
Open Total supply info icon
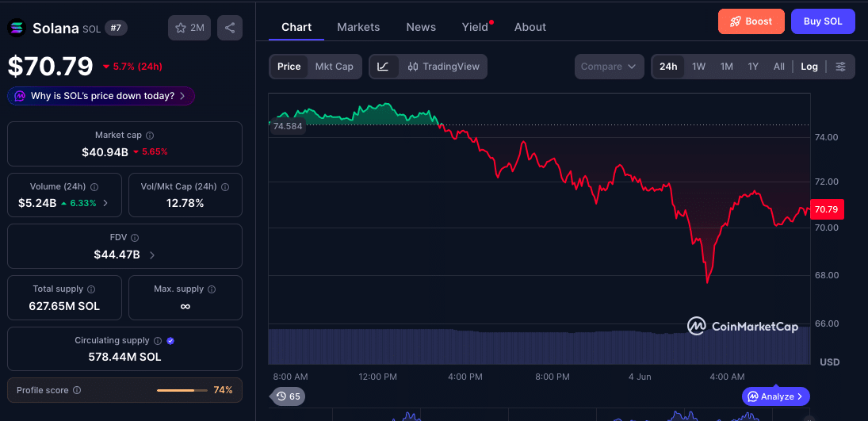pos(91,289)
